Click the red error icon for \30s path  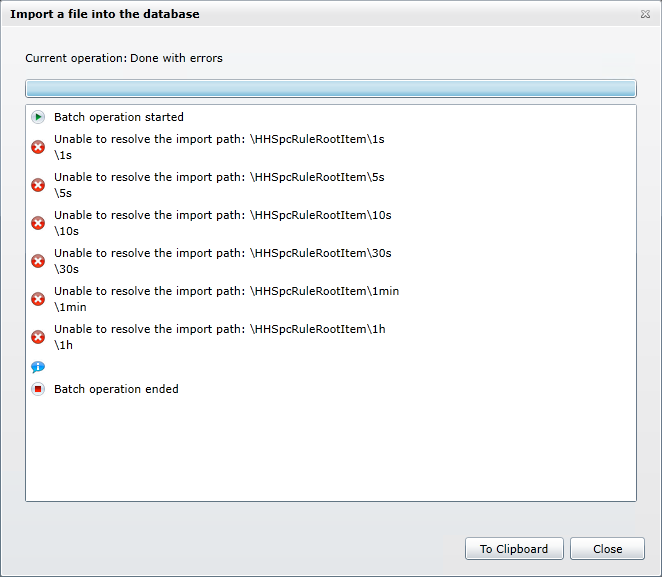tap(38, 261)
